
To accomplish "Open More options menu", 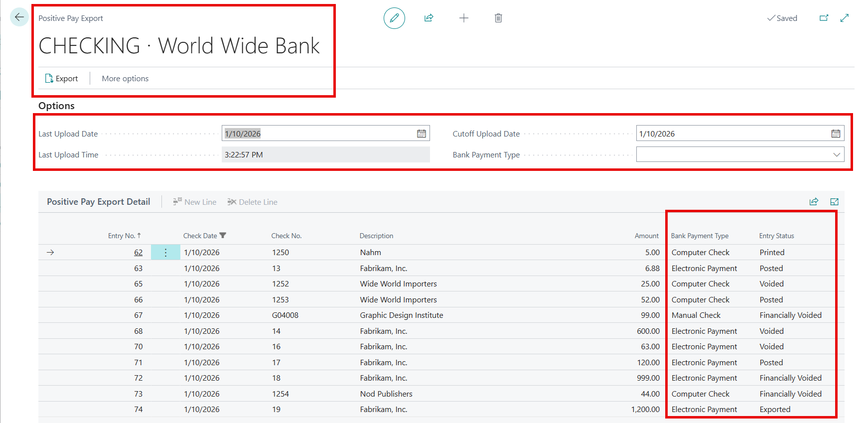I will click(x=125, y=78).
